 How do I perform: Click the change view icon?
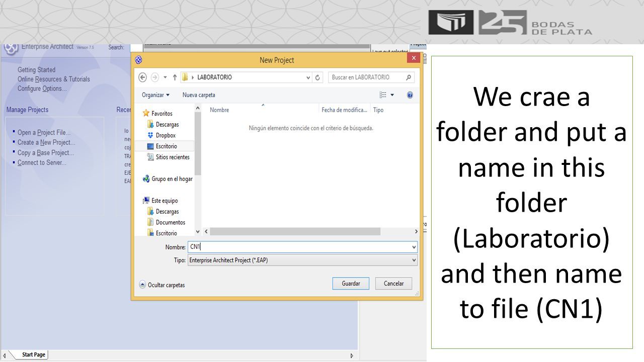383,95
